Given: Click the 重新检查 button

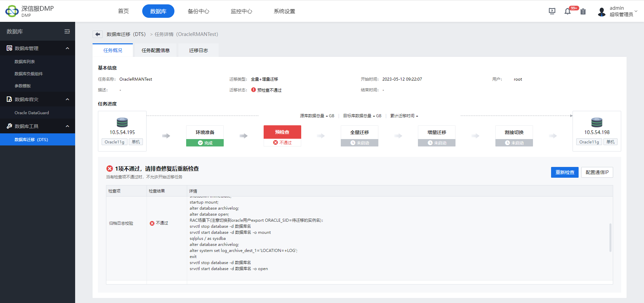Looking at the screenshot, I should 565,172.
